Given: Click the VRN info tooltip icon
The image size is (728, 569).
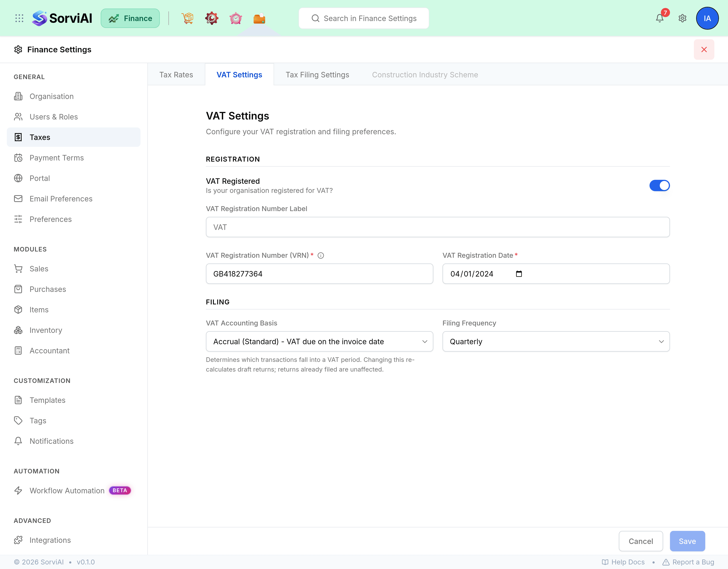Looking at the screenshot, I should point(321,255).
